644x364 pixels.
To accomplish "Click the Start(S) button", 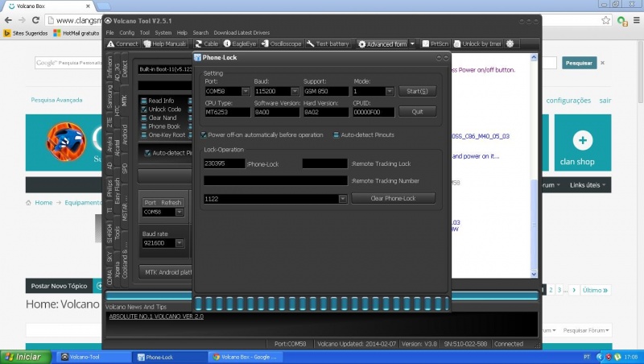I will click(x=417, y=91).
